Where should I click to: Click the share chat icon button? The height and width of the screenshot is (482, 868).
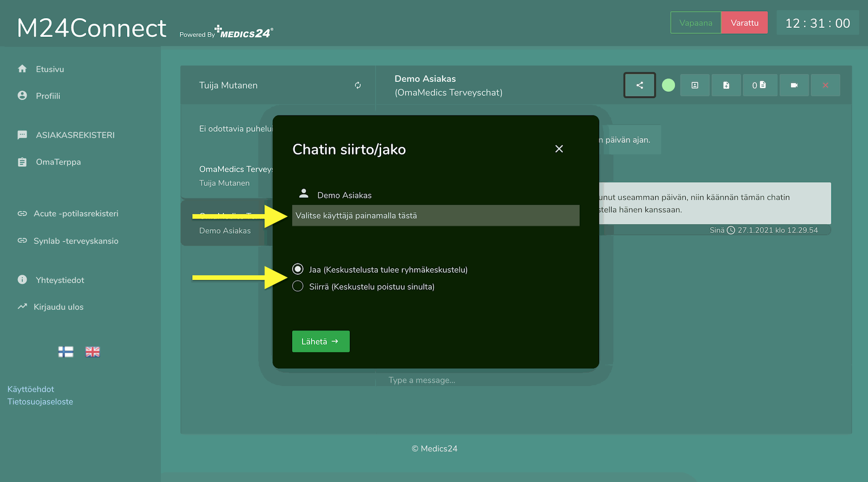tap(639, 85)
